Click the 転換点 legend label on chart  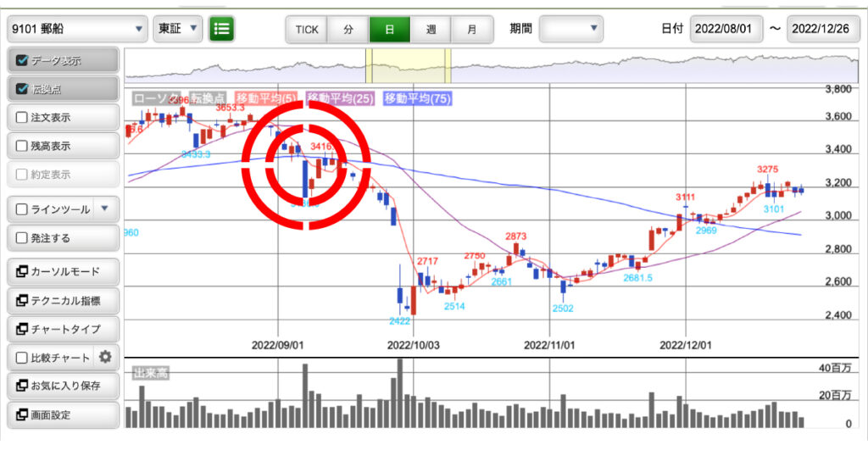[208, 98]
